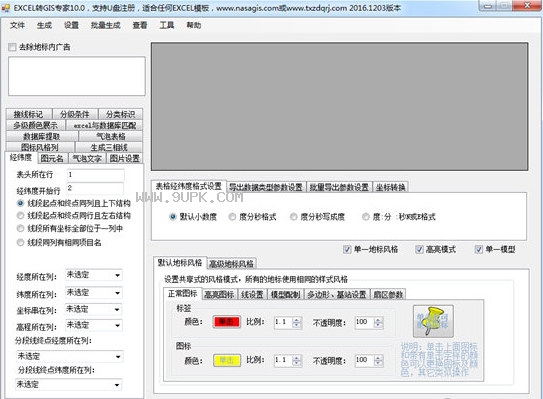Switch to the 高亮图标 tab

click(x=219, y=295)
